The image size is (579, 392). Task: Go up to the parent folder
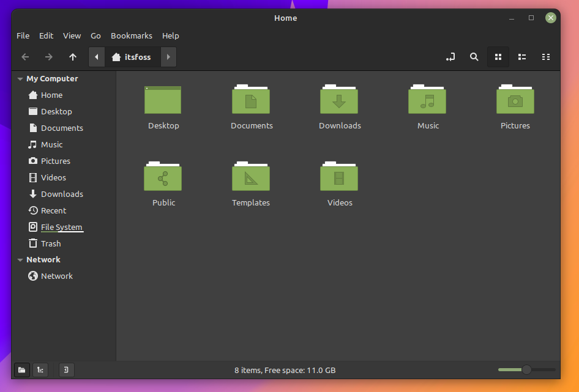[73, 57]
